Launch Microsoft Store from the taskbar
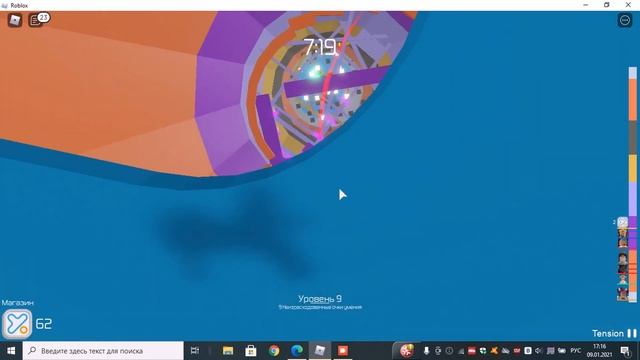The image size is (640, 360). (x=251, y=351)
